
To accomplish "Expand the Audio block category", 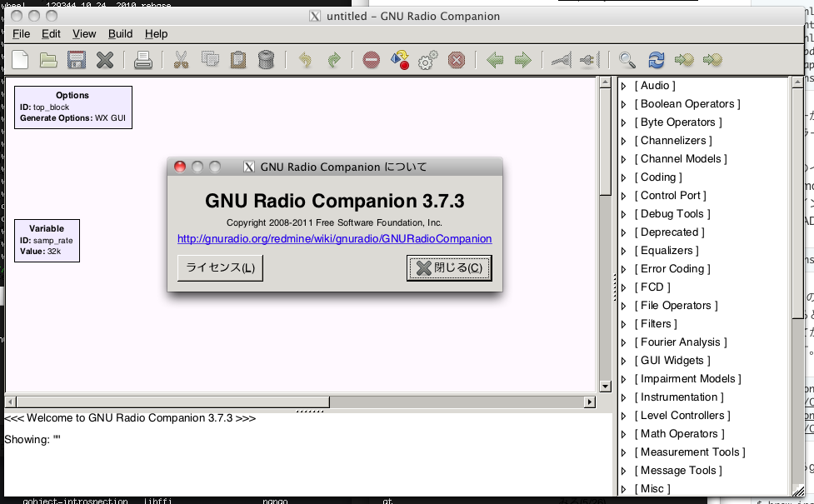I will click(x=624, y=86).
